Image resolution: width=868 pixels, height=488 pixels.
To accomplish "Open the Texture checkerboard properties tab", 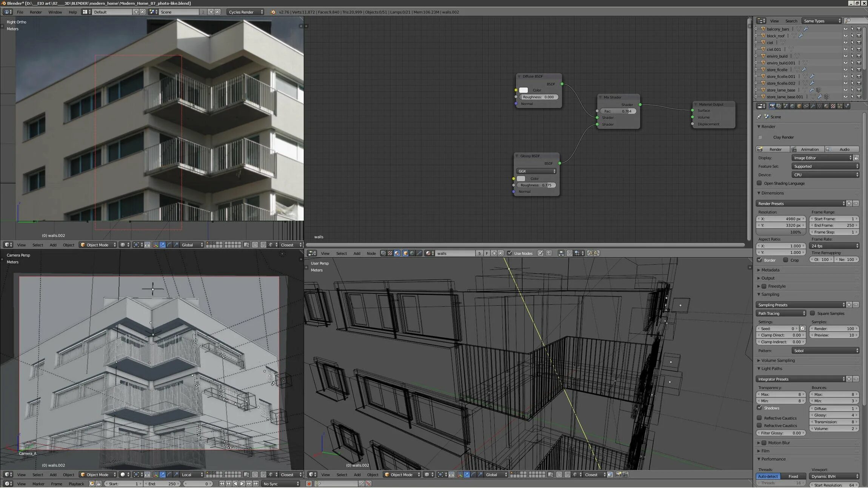I will click(x=833, y=106).
